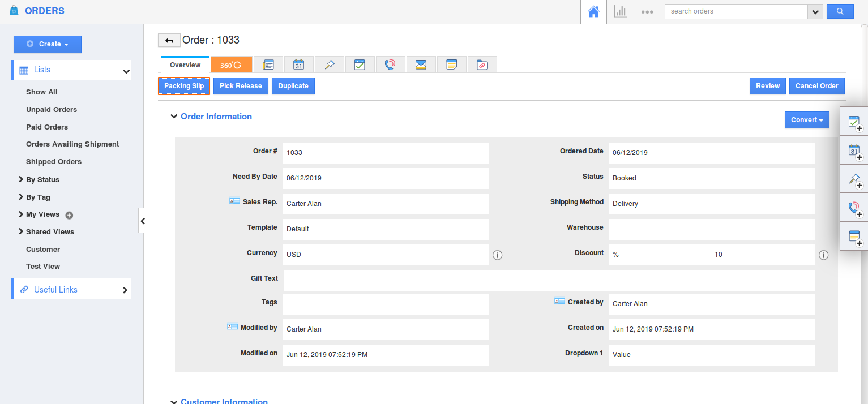This screenshot has height=404, width=868.
Task: Select Orders Awaiting Shipment list
Action: click(72, 144)
